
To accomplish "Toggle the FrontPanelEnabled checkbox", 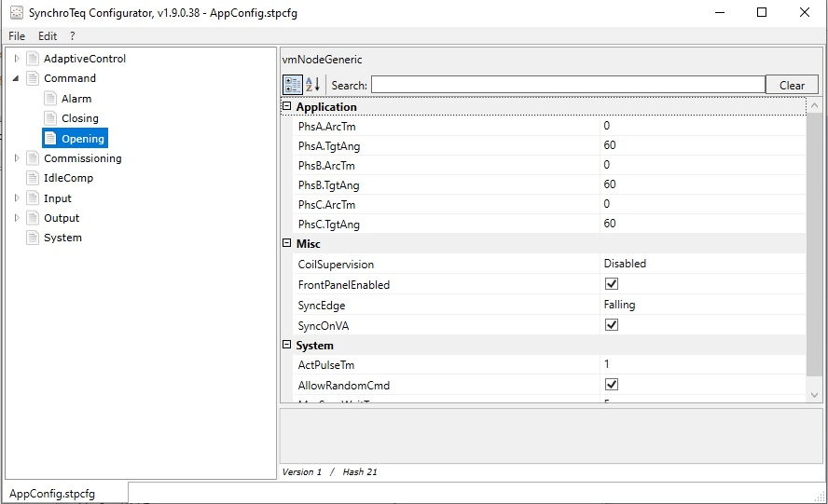I will click(612, 284).
